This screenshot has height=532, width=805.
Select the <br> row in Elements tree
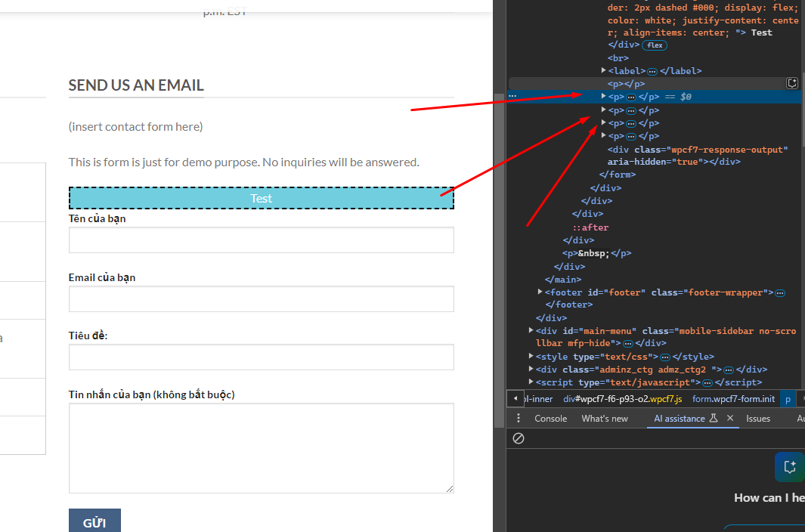618,58
